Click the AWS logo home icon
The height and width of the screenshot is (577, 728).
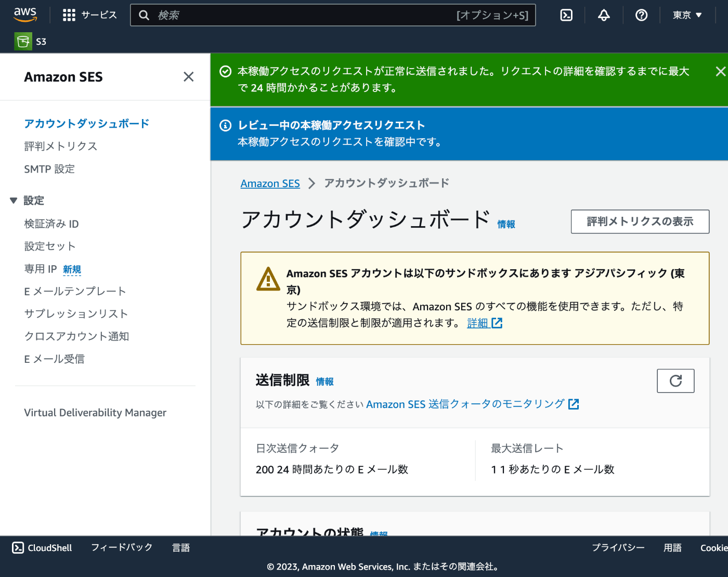(25, 15)
